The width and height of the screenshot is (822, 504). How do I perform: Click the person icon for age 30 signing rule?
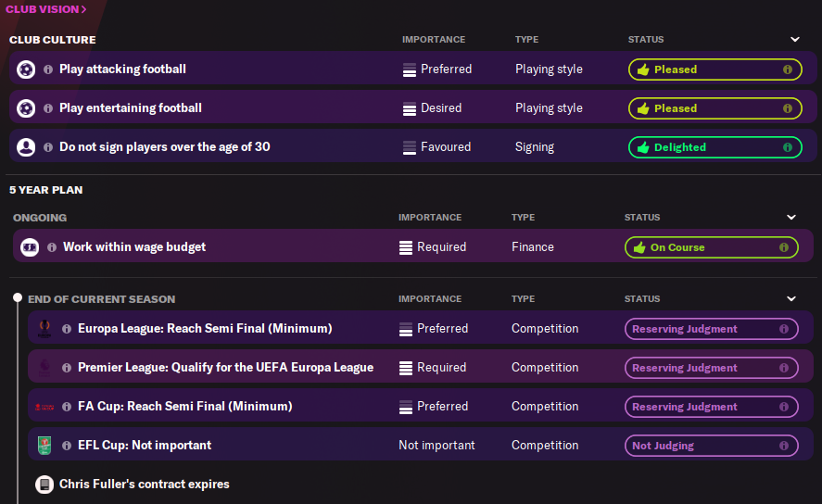(26, 147)
